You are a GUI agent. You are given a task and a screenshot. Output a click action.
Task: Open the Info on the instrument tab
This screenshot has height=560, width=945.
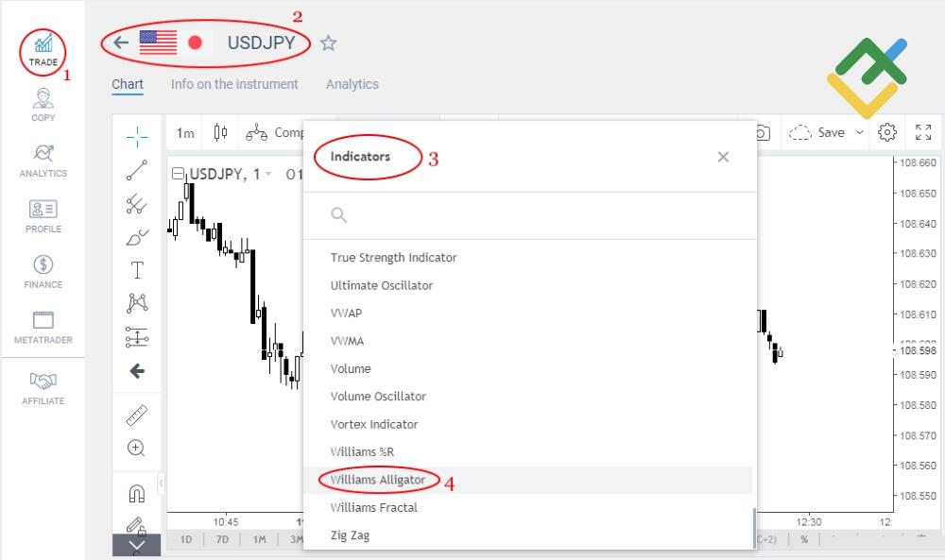(x=234, y=84)
